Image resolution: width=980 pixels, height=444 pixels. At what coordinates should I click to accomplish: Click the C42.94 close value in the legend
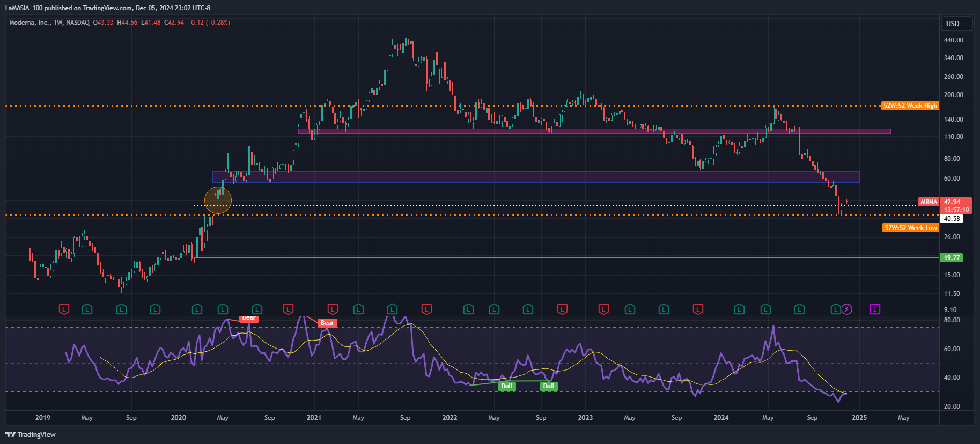174,23
